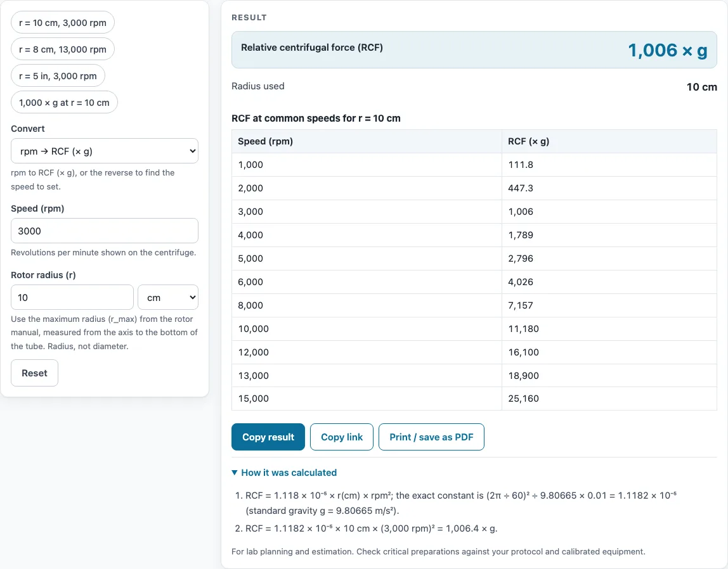
Task: Select the 447.3 RCF cell
Action: point(609,188)
